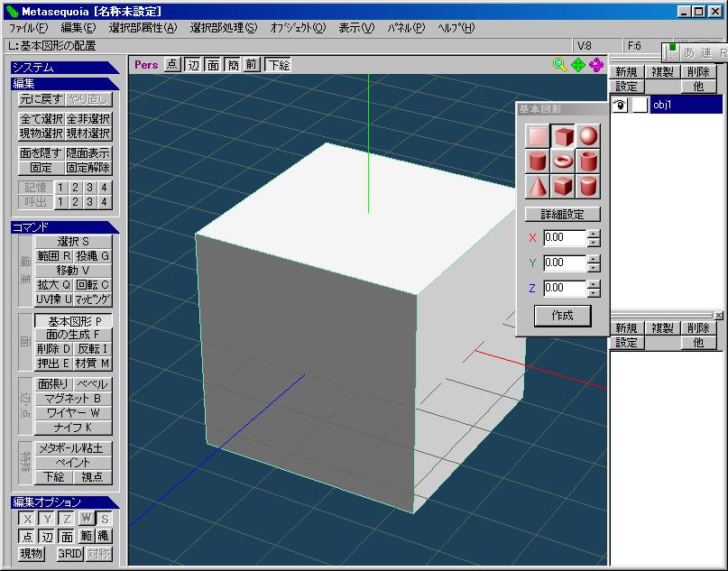This screenshot has width=728, height=571.
Task: Click the green pan view icon
Action: [x=578, y=65]
